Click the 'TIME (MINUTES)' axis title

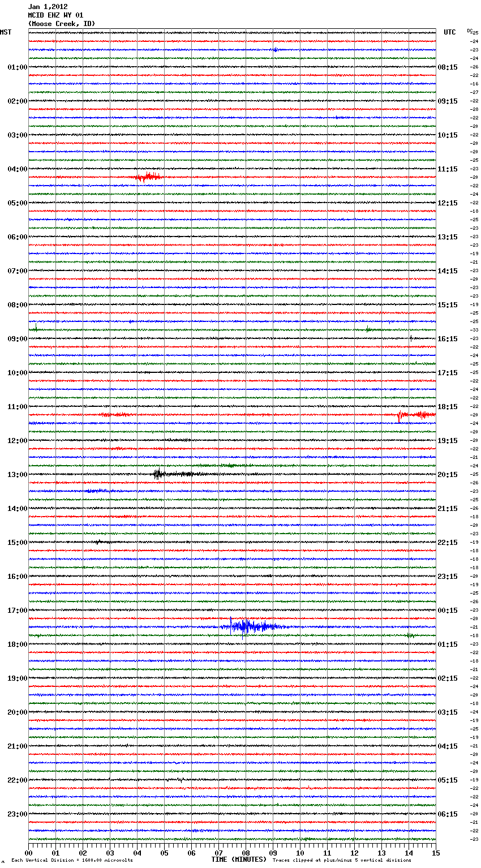click(239, 860)
